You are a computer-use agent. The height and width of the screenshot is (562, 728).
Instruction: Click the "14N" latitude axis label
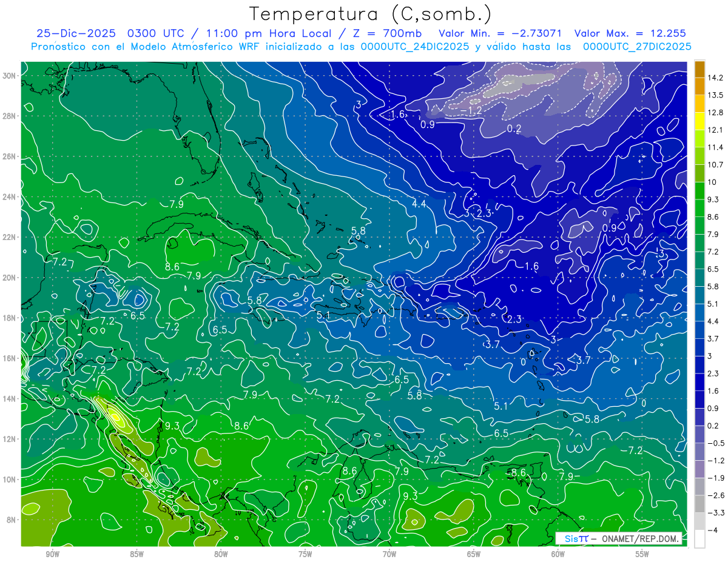pyautogui.click(x=10, y=398)
